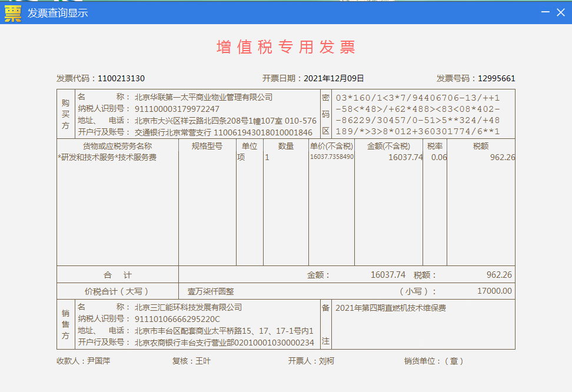Click the yellow 票 app icon
Viewport: 572px width, 392px height.
[x=13, y=12]
